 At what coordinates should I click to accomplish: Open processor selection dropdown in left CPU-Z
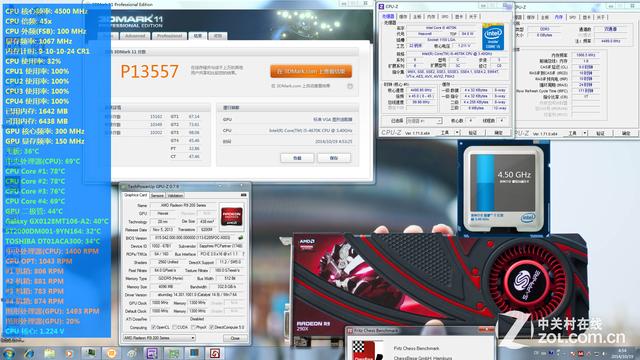(x=424, y=121)
